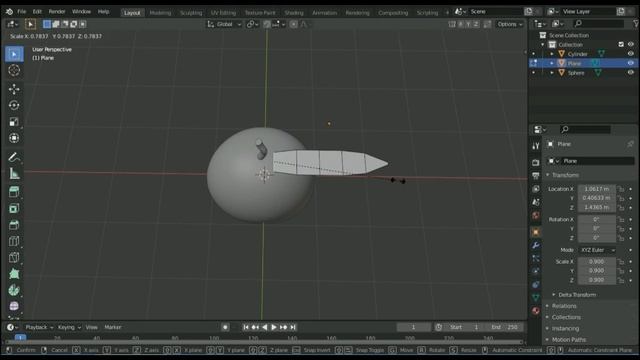Select the Poly Build tool
The width and height of the screenshot is (640, 360).
tap(14, 274)
